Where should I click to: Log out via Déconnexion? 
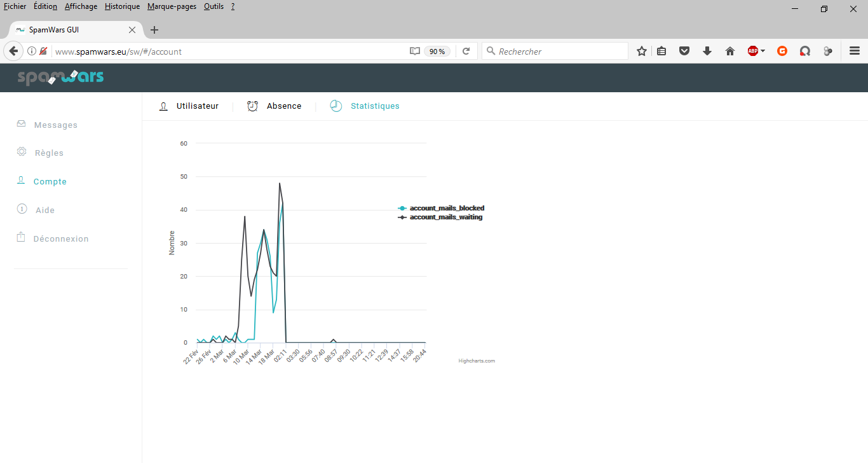61,239
